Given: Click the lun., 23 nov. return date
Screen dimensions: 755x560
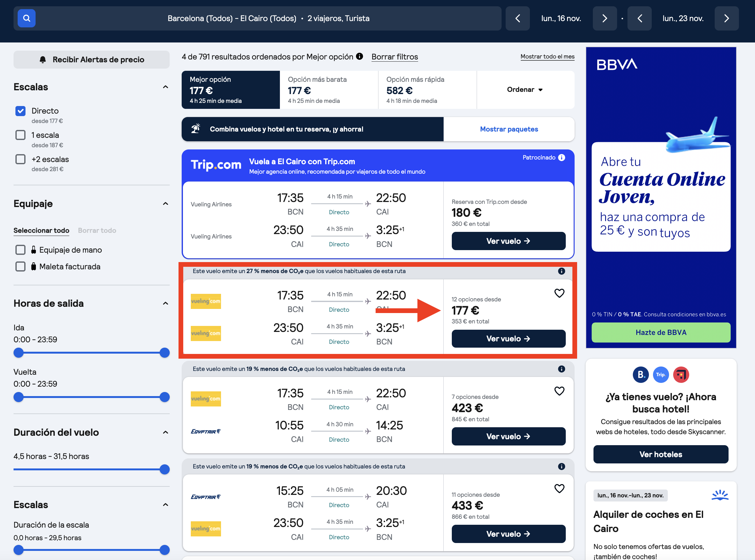Looking at the screenshot, I should 683,18.
